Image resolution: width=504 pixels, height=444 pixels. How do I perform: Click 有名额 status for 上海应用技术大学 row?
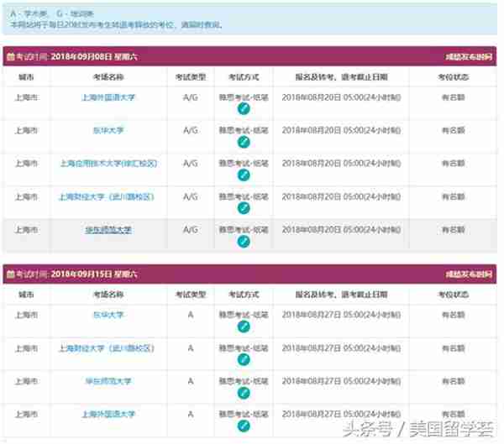click(454, 164)
